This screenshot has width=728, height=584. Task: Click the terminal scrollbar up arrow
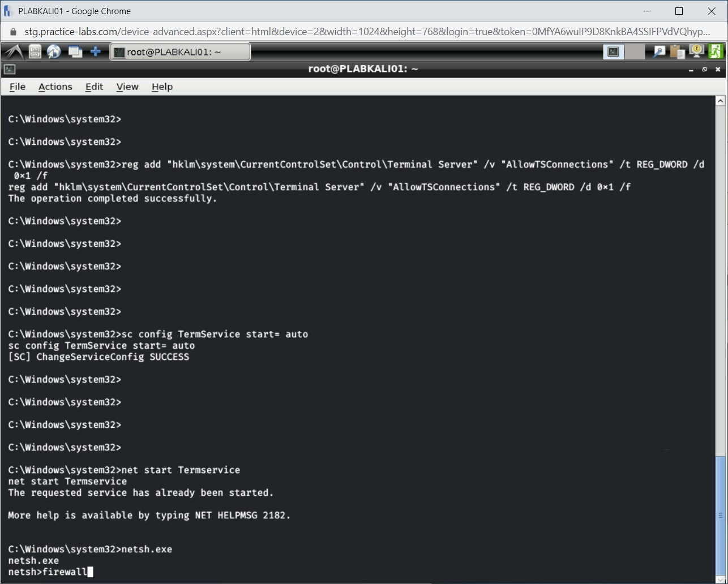[x=720, y=101]
